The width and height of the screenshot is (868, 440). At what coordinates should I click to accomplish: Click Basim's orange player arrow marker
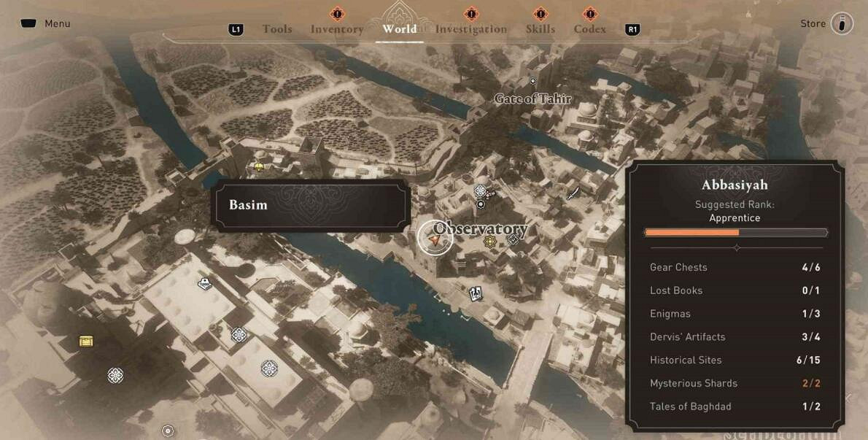coord(435,239)
